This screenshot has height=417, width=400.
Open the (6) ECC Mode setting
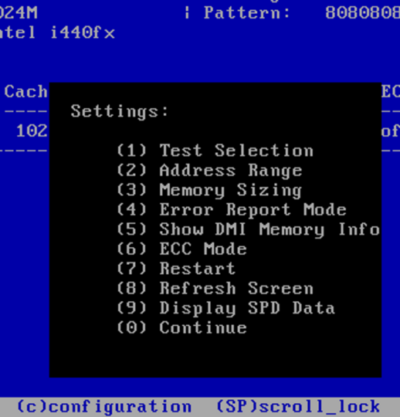182,249
